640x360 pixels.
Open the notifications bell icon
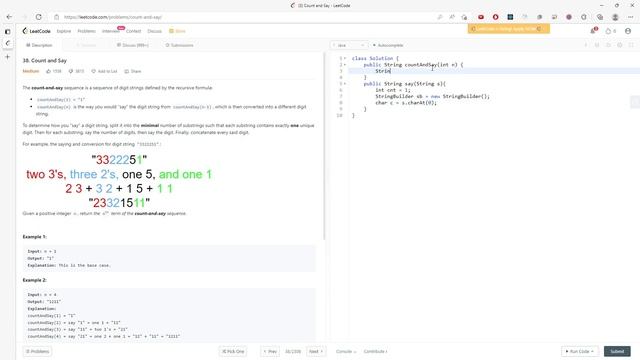[593, 31]
